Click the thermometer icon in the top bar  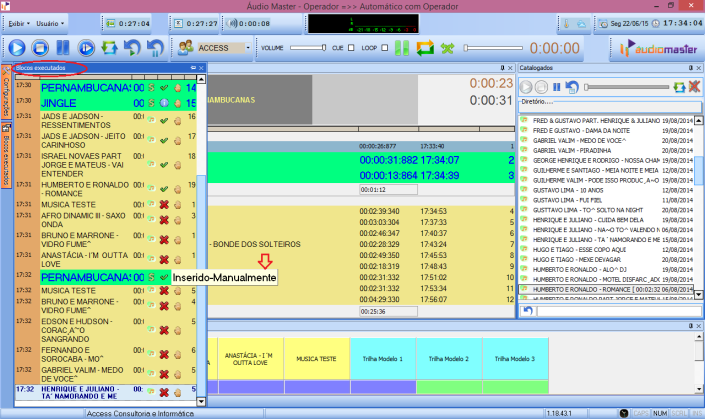(x=566, y=24)
